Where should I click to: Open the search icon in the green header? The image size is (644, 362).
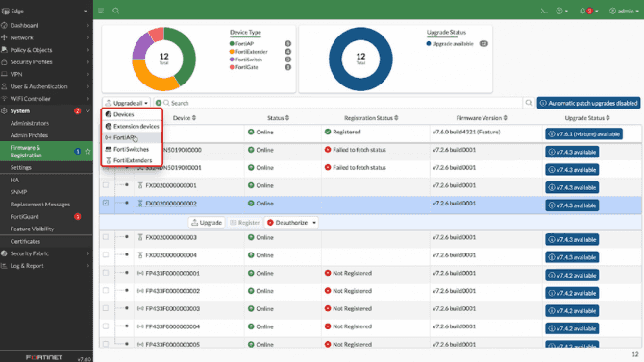(x=116, y=11)
